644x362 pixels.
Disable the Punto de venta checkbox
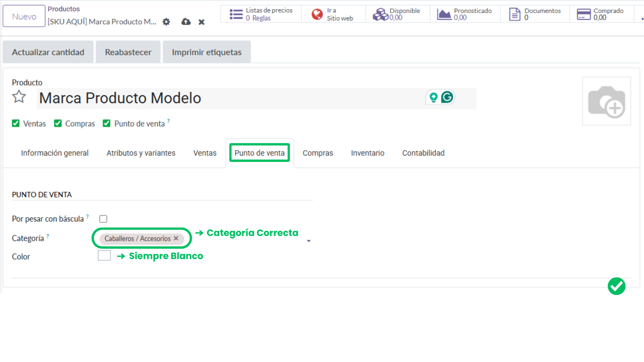(106, 123)
